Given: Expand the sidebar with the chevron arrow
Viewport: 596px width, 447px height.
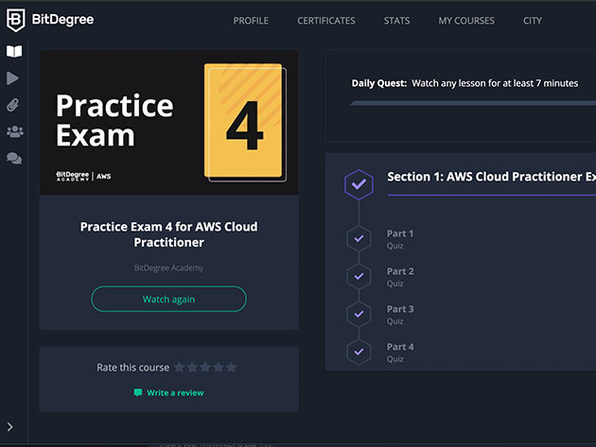Looking at the screenshot, I should (10, 427).
